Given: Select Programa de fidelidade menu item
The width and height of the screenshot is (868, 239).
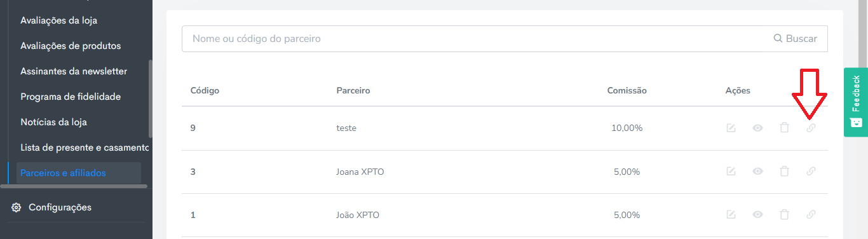Looking at the screenshot, I should 71,97.
